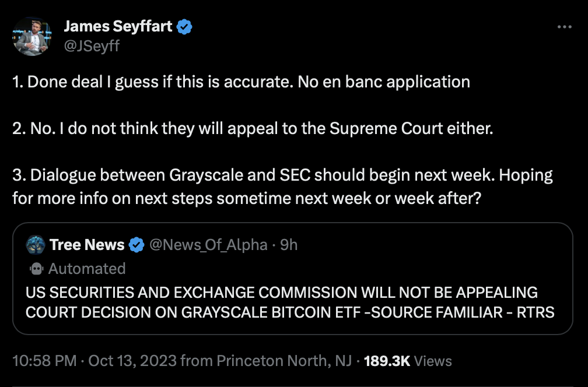Click the Tree News avatar icon

tap(36, 245)
